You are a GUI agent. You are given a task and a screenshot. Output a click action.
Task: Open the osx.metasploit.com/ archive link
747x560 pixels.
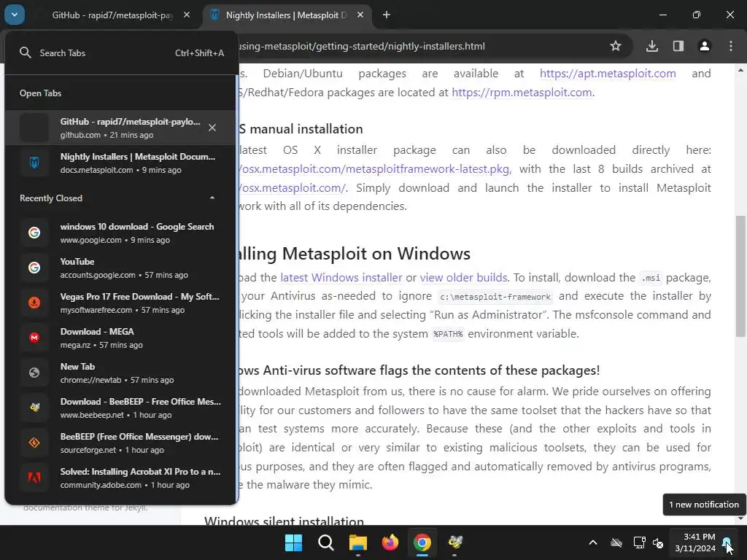pos(292,187)
